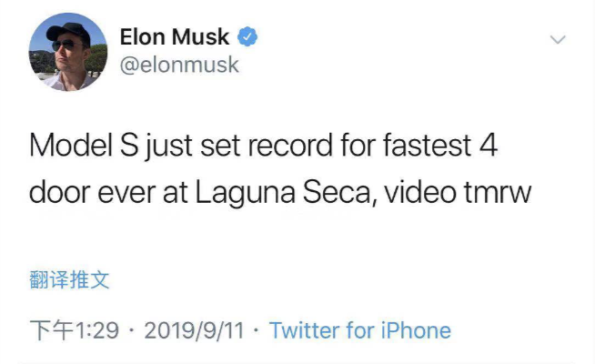The width and height of the screenshot is (595, 364).
Task: Click the word "Twitter" in the source label
Action: [x=305, y=330]
